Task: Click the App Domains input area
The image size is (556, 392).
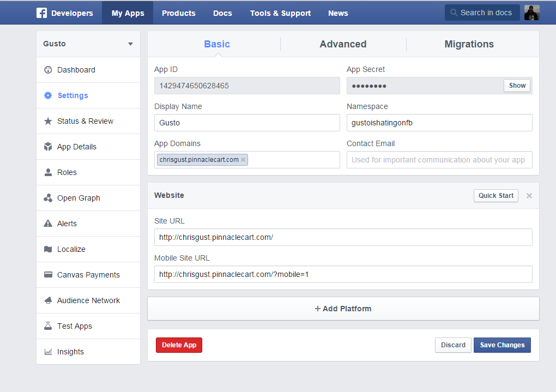Action: coord(247,160)
